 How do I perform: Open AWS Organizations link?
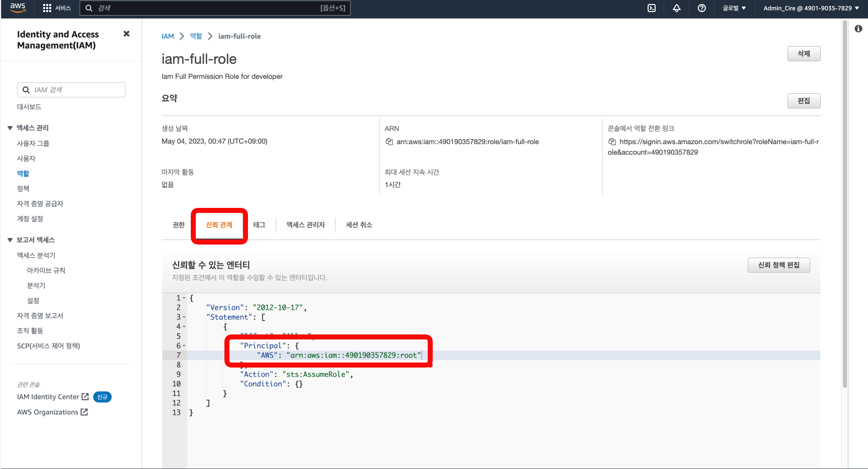pyautogui.click(x=47, y=412)
